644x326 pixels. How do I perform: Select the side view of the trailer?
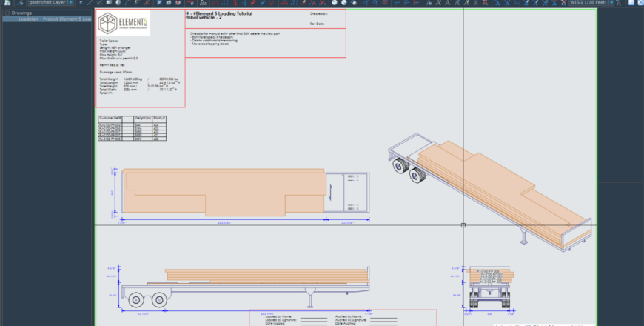point(246,287)
